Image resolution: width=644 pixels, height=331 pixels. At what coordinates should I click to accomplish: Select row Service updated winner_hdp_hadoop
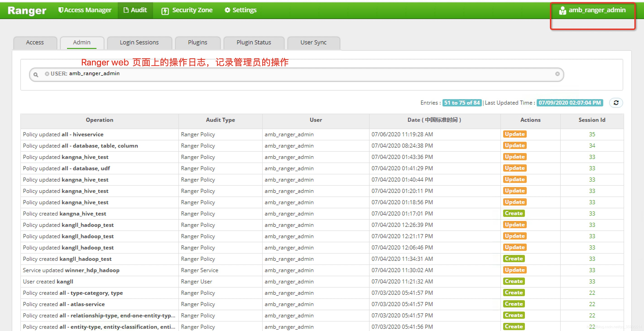pyautogui.click(x=322, y=270)
